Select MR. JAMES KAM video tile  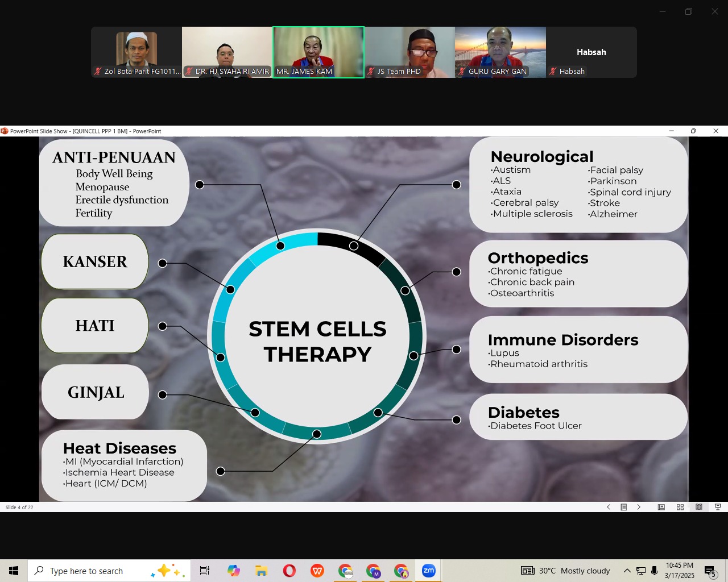tap(318, 52)
